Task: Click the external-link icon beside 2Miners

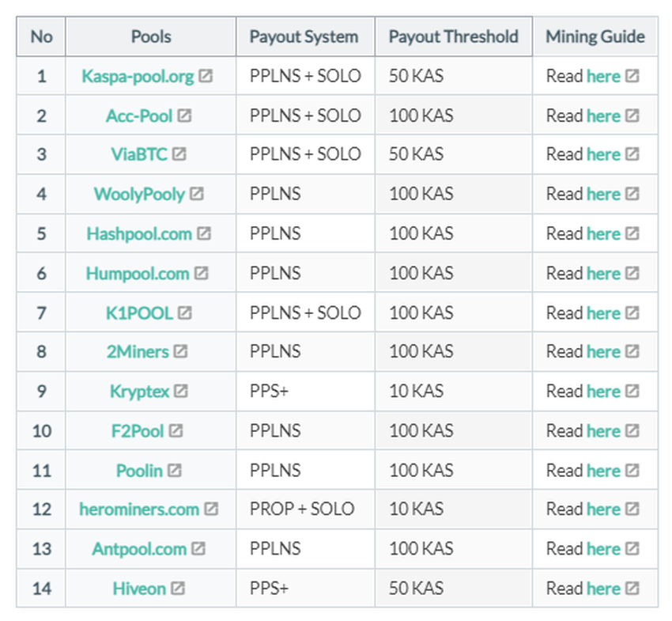Action: point(180,351)
